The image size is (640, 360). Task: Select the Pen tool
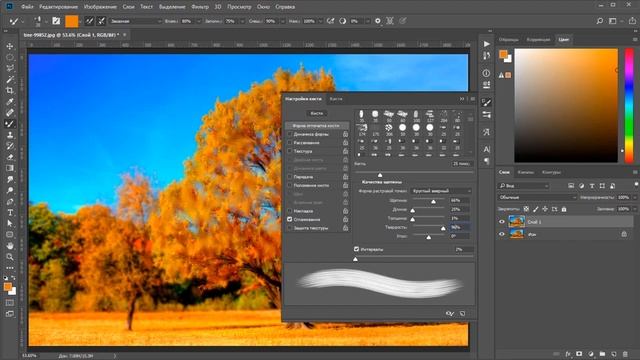pos(10,201)
